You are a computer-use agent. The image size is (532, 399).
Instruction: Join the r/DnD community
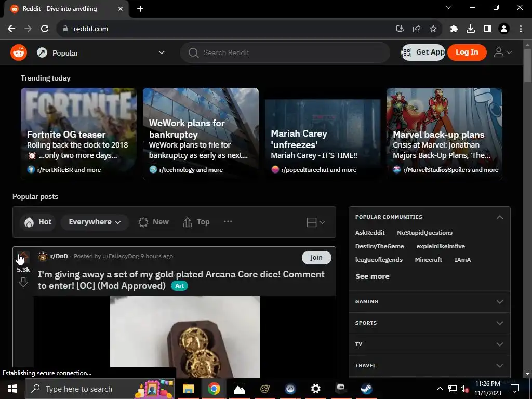(x=316, y=258)
